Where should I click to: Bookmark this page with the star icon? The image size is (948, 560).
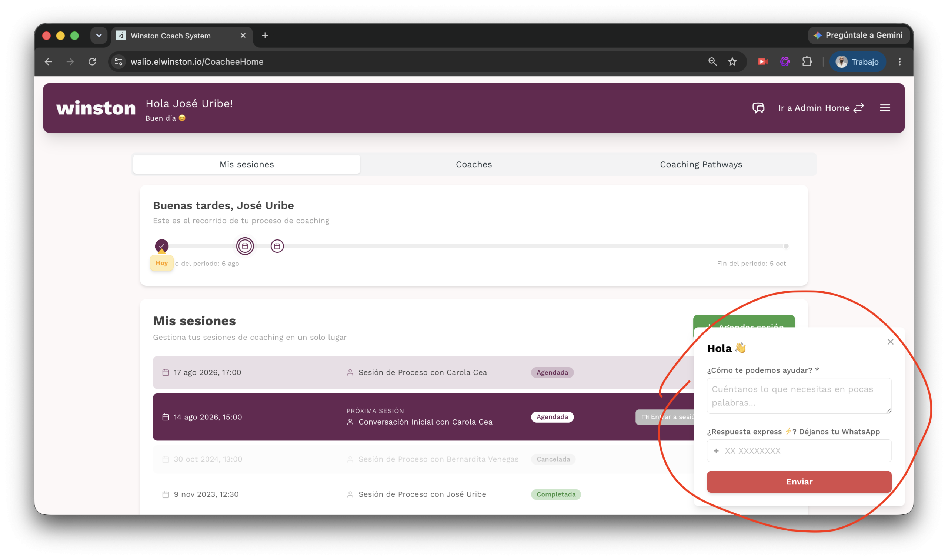point(732,61)
